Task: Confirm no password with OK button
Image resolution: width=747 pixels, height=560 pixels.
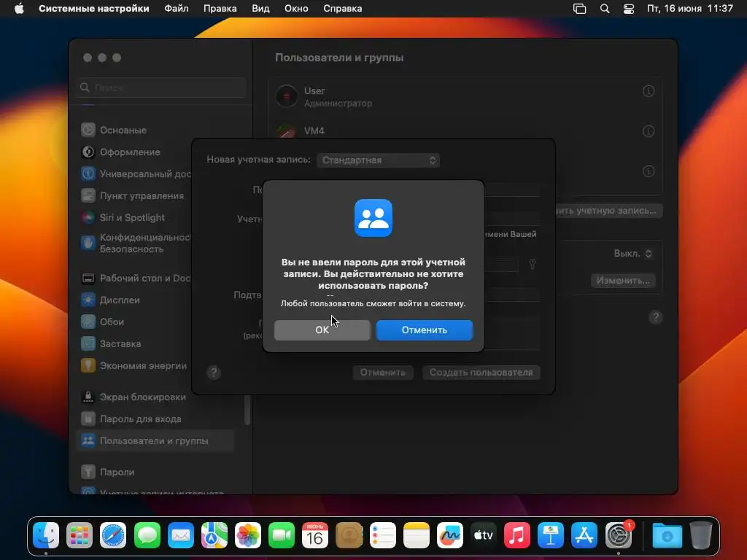Action: (x=322, y=330)
